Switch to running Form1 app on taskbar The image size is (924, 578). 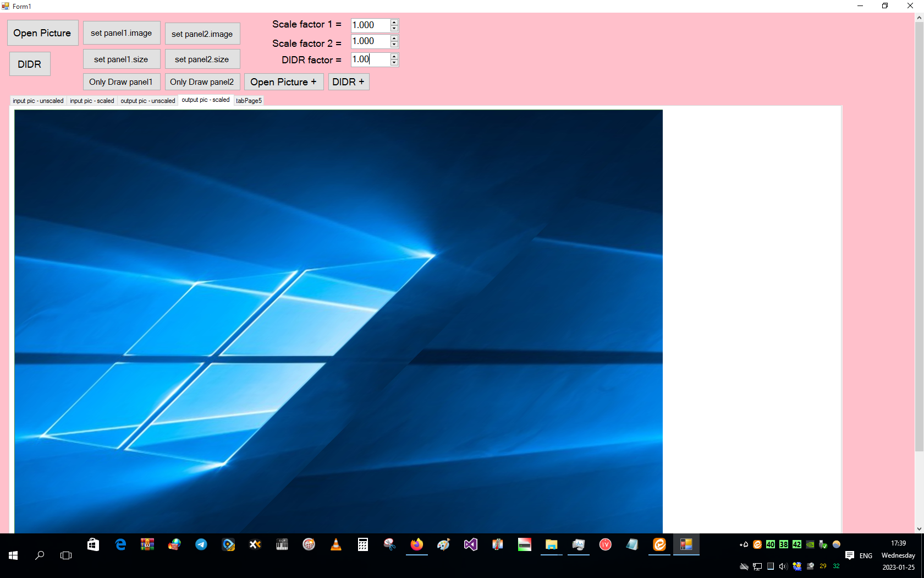pos(686,545)
